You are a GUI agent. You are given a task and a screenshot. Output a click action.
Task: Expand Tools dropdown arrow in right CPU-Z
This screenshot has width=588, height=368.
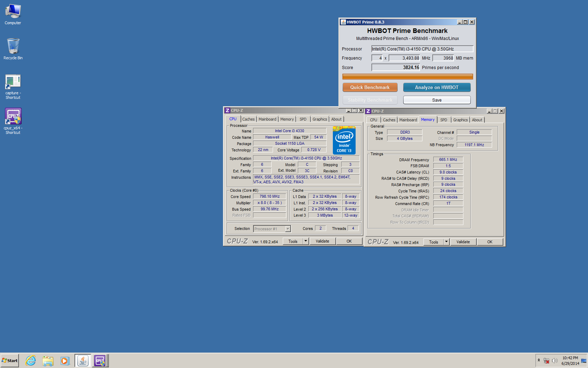pos(446,242)
